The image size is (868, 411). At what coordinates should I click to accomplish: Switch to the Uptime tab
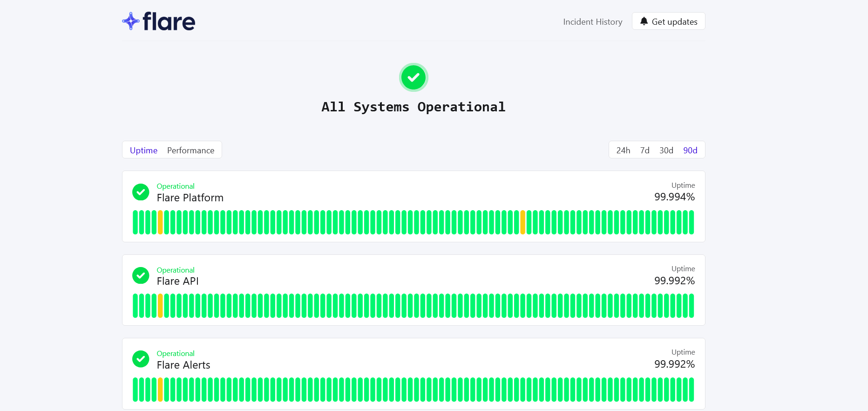[x=143, y=151]
